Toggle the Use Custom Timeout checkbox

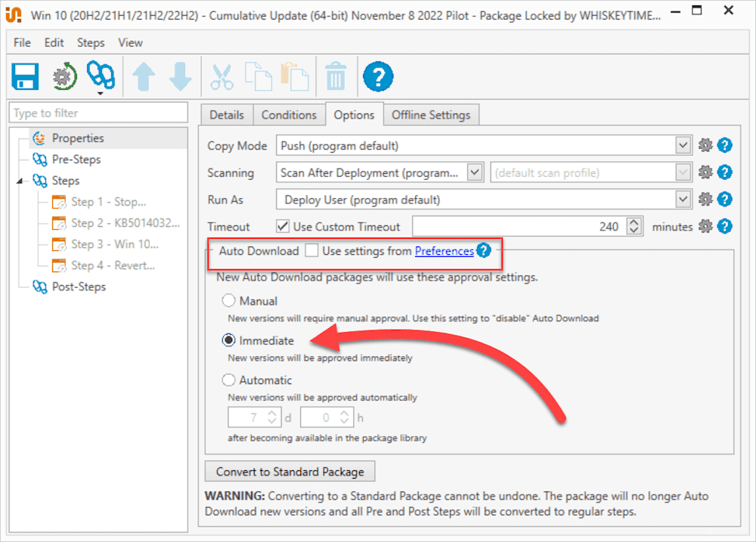pos(283,227)
